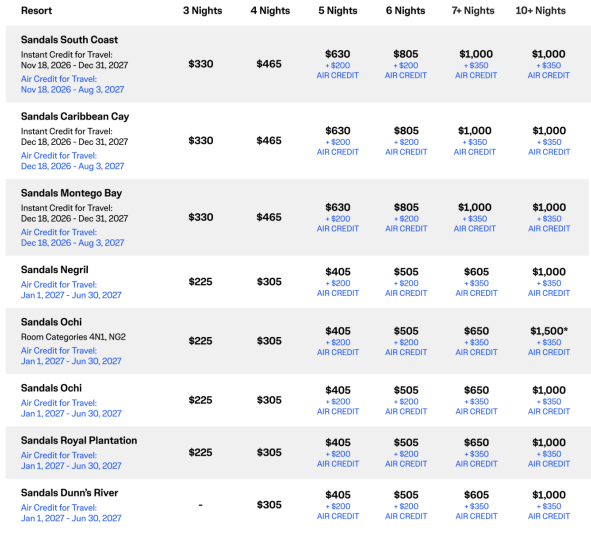Screen dimensions: 591x540
Task: Click +$350 Air Credit for Dunn's River 10+ Nights
Action: tap(549, 511)
